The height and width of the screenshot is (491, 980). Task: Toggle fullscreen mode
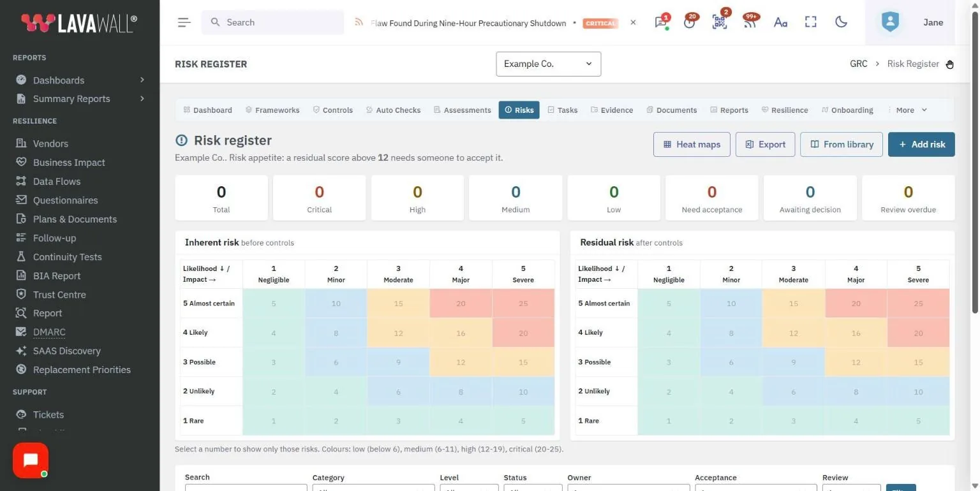click(811, 22)
